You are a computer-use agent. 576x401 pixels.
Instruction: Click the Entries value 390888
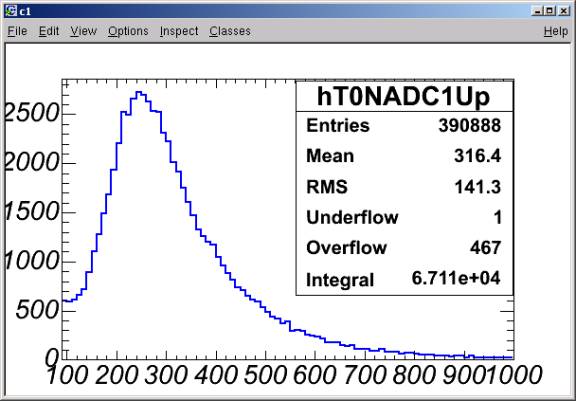tap(469, 126)
